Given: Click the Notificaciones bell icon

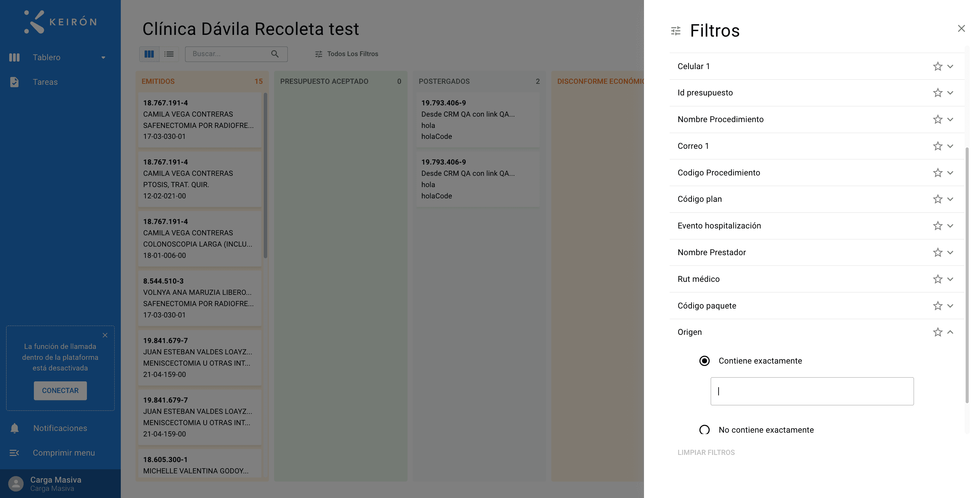Looking at the screenshot, I should coord(14,428).
